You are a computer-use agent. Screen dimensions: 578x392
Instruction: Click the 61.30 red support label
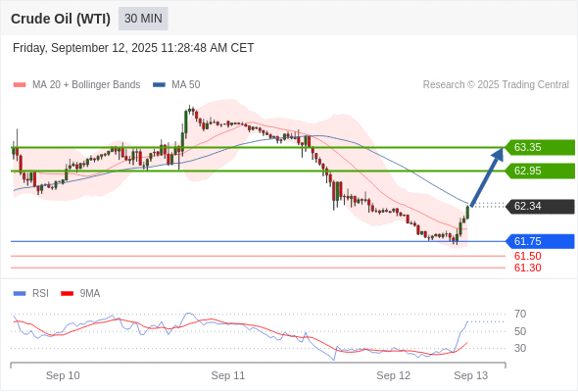527,268
